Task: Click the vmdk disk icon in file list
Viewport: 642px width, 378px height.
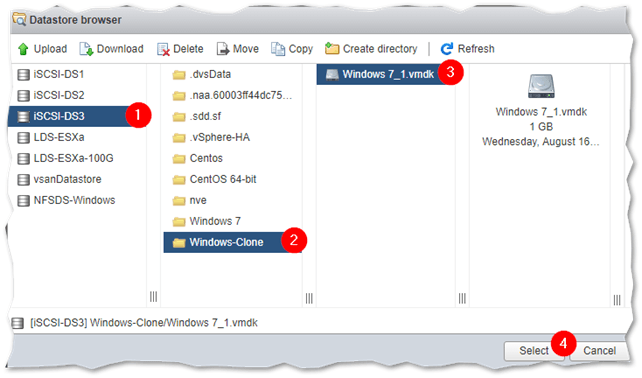Action: pyautogui.click(x=332, y=75)
